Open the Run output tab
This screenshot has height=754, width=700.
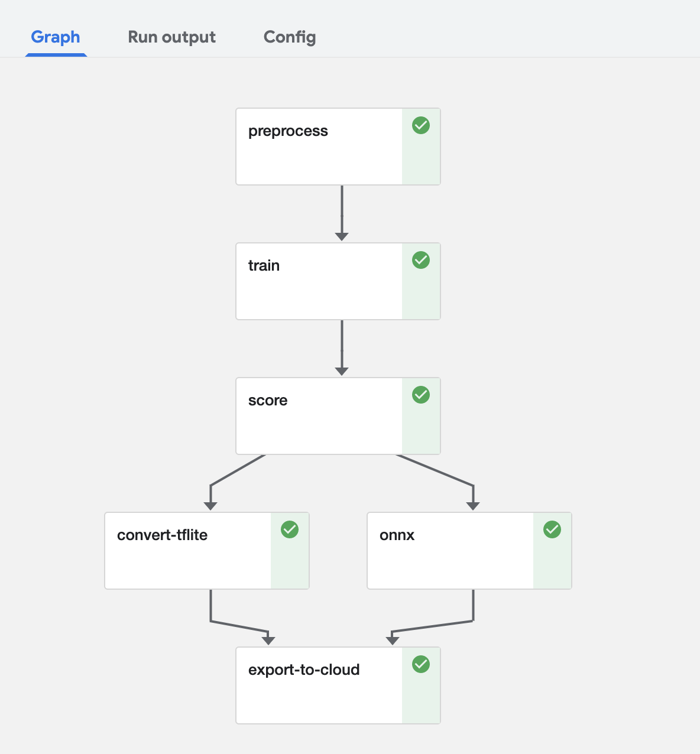(171, 37)
